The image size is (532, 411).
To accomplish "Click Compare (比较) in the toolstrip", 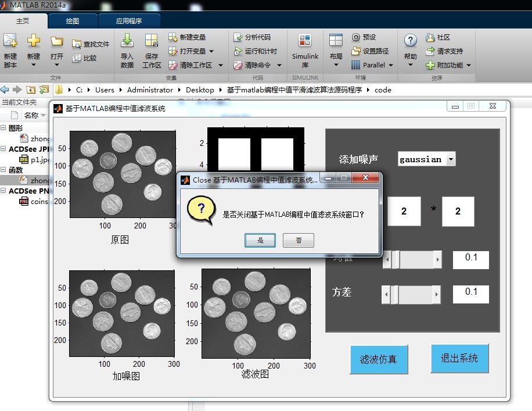I will [x=84, y=58].
